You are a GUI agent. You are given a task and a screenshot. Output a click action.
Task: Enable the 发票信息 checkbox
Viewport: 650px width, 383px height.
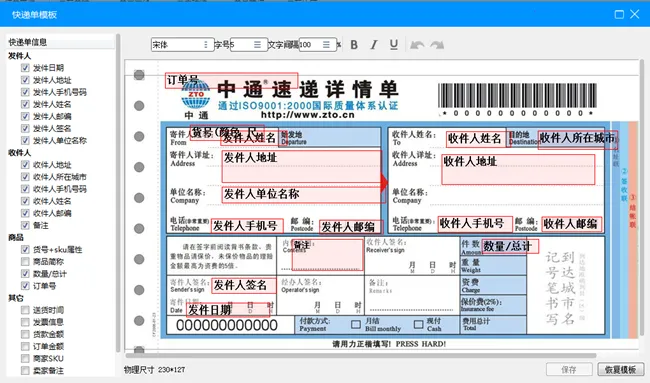click(25, 322)
